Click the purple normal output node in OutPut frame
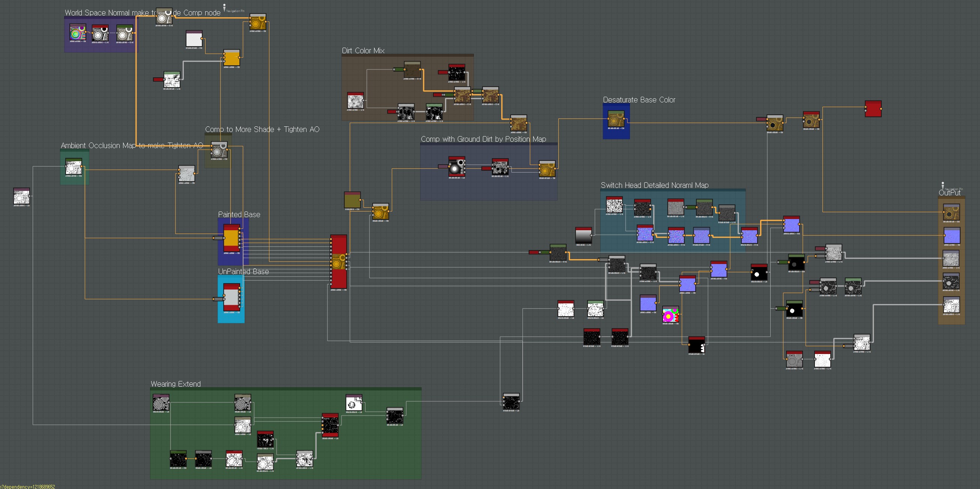 (x=951, y=236)
